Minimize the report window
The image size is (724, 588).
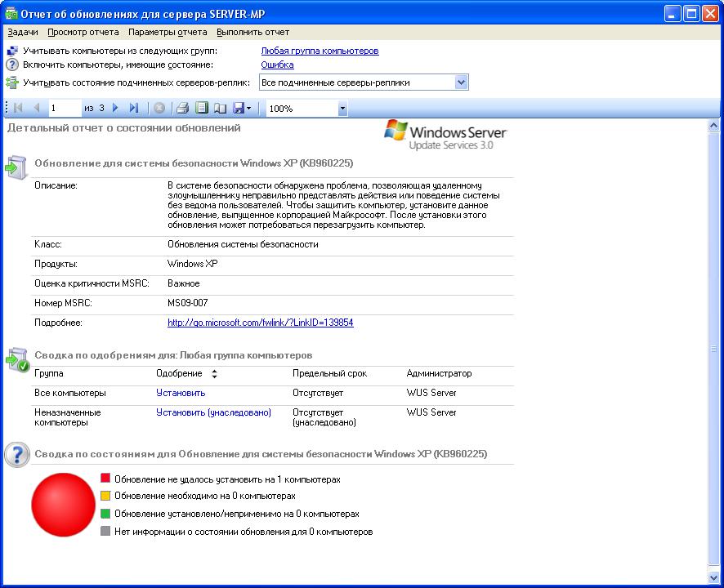(x=673, y=14)
